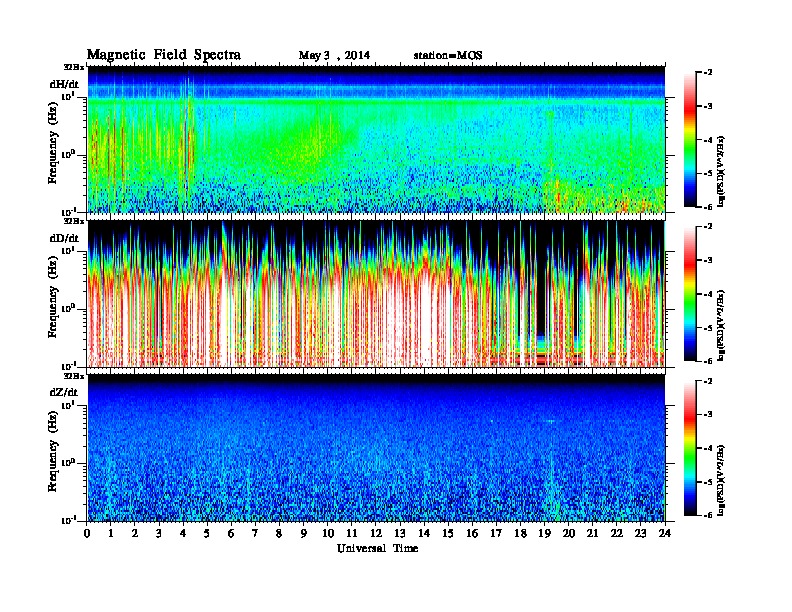This screenshot has width=792, height=612.
Task: Click the 10^-1 frequency tick of the dZ/dt panel
Action: click(69, 521)
